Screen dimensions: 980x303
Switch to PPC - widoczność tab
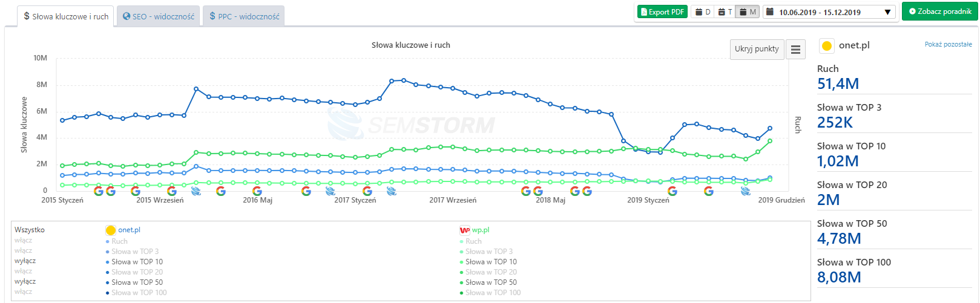click(x=244, y=16)
